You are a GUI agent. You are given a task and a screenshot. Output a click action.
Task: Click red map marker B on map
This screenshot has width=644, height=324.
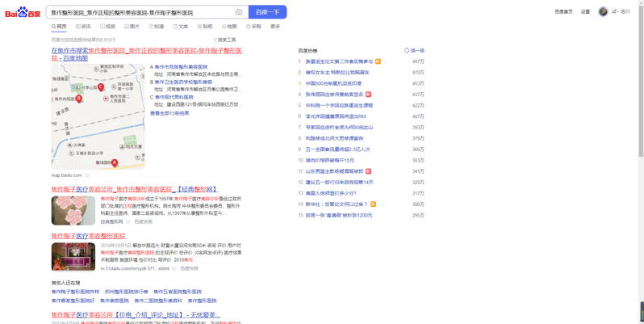(x=79, y=99)
